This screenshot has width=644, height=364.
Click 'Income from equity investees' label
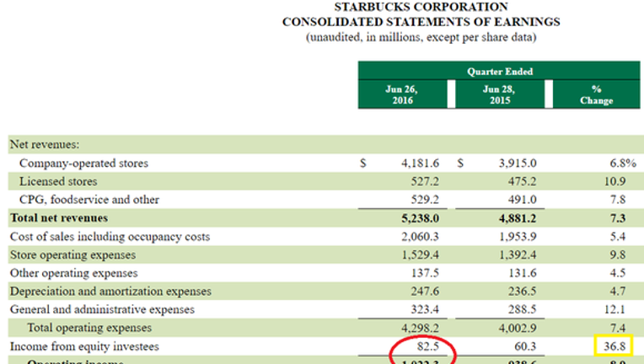point(84,347)
